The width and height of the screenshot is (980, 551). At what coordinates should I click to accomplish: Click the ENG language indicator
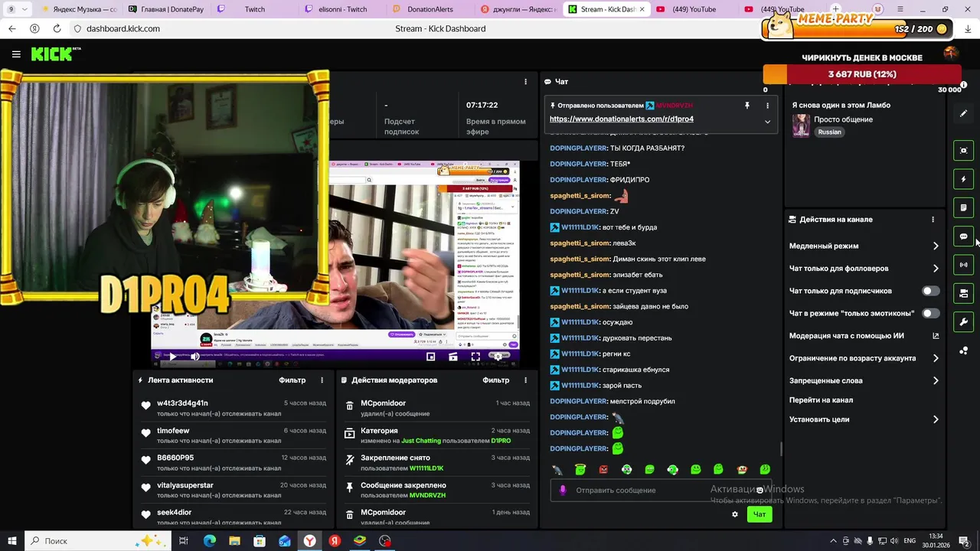pyautogui.click(x=910, y=541)
